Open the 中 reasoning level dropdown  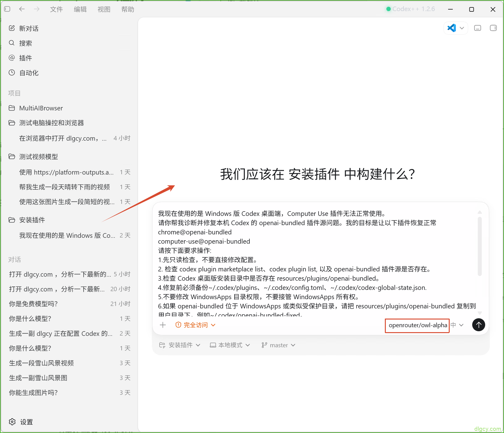457,325
